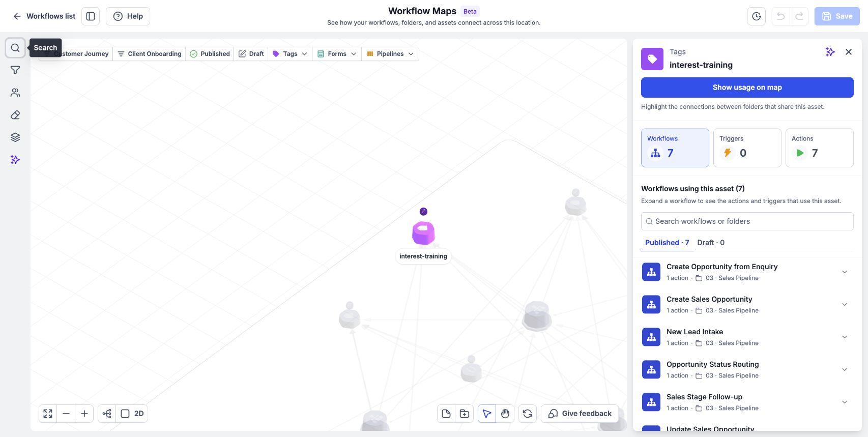Select the Actions 7 stat card
Image resolution: width=868 pixels, height=437 pixels.
click(820, 148)
